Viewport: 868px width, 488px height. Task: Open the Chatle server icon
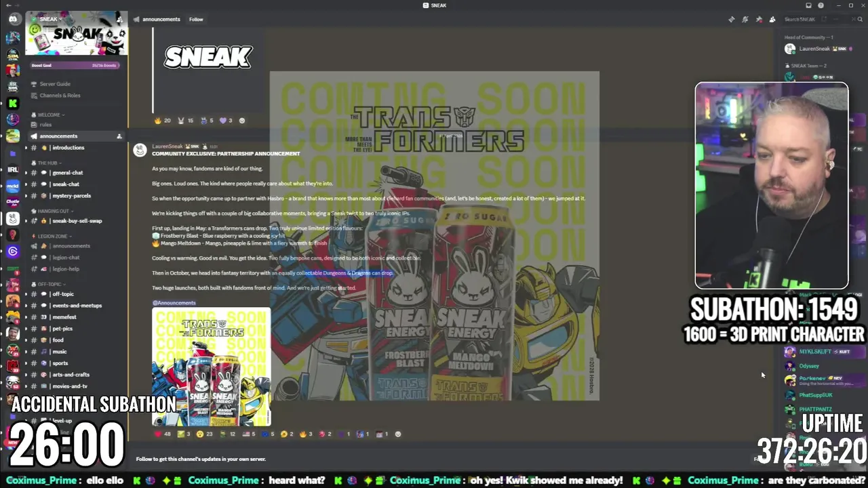[13, 202]
